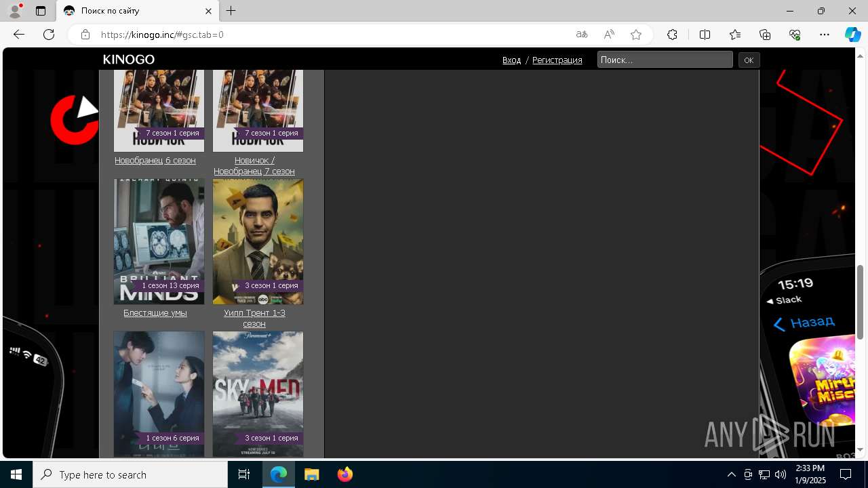Open Task View on taskbar
Viewport: 868px width, 488px height.
click(x=244, y=474)
